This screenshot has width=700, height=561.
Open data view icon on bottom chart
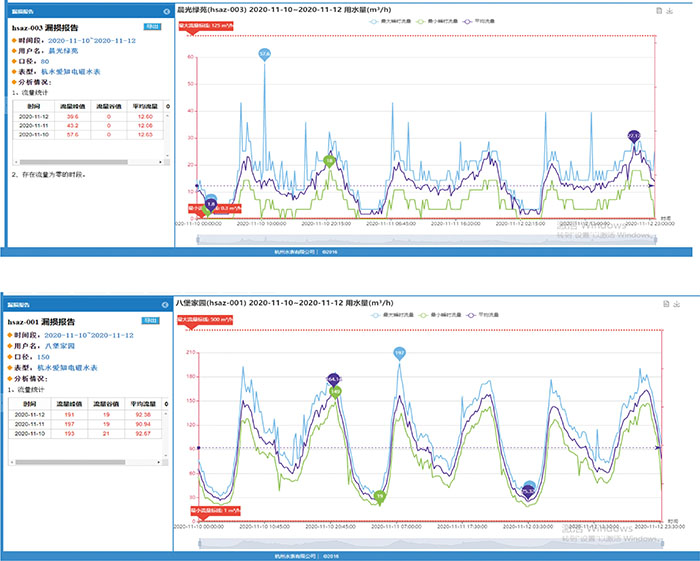pos(658,302)
